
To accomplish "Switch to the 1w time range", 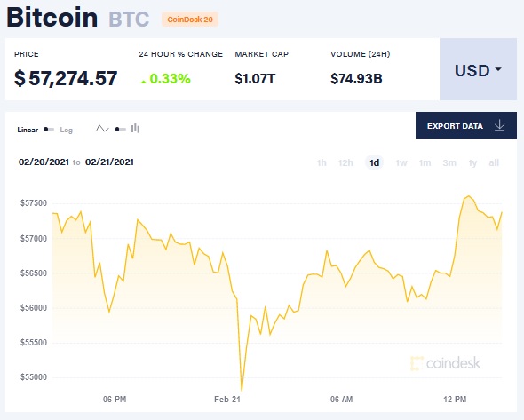I will click(x=401, y=163).
